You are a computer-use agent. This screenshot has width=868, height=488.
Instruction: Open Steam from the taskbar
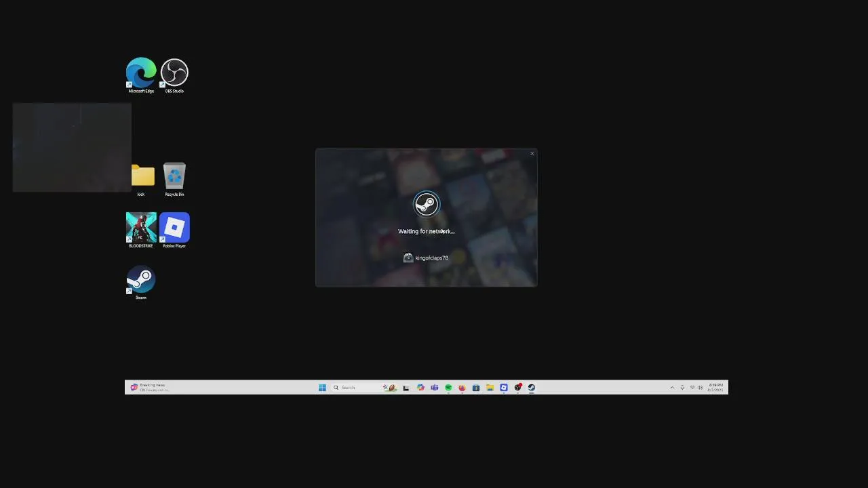pos(532,388)
